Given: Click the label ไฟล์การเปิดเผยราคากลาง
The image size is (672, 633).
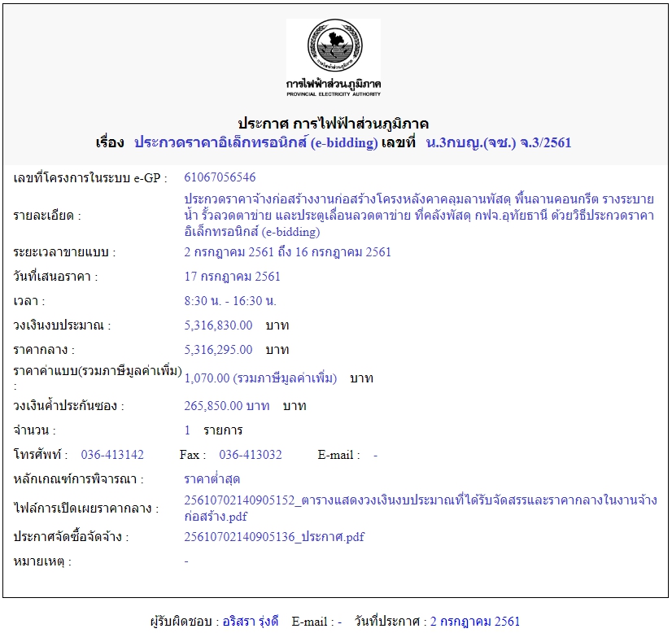Looking at the screenshot, I should 85,509.
